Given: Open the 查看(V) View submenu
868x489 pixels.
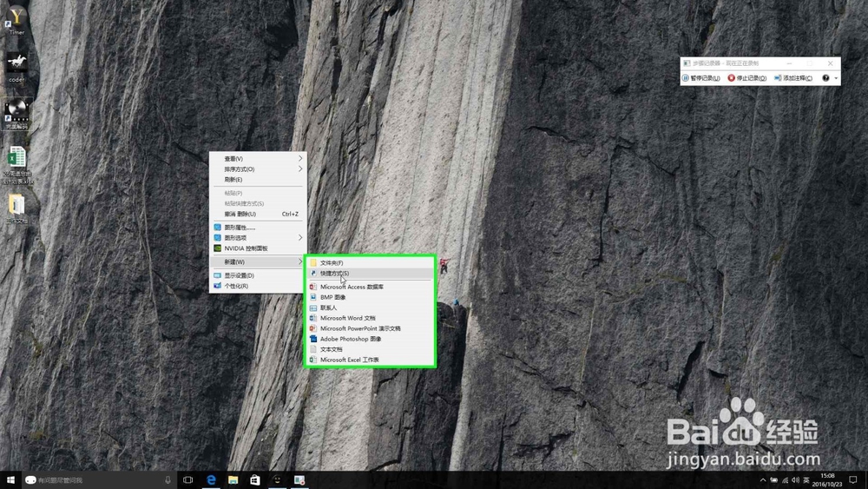Looking at the screenshot, I should [258, 158].
